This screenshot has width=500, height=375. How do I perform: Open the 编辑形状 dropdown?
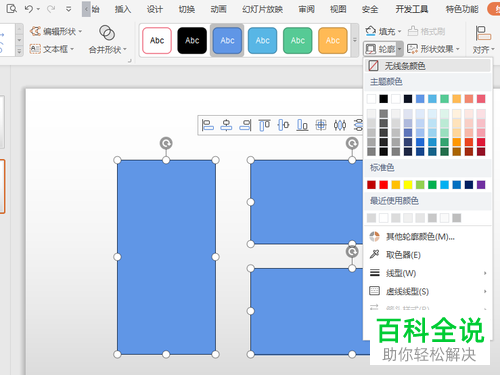point(56,31)
